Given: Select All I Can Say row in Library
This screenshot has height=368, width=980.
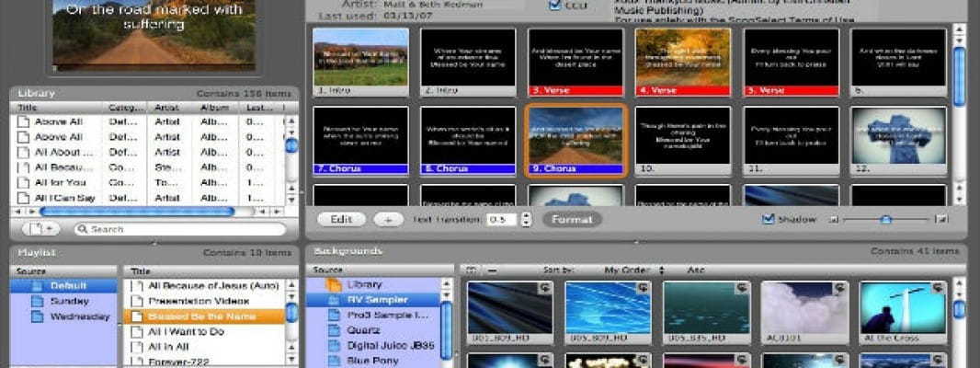Looking at the screenshot, I should point(147,199).
